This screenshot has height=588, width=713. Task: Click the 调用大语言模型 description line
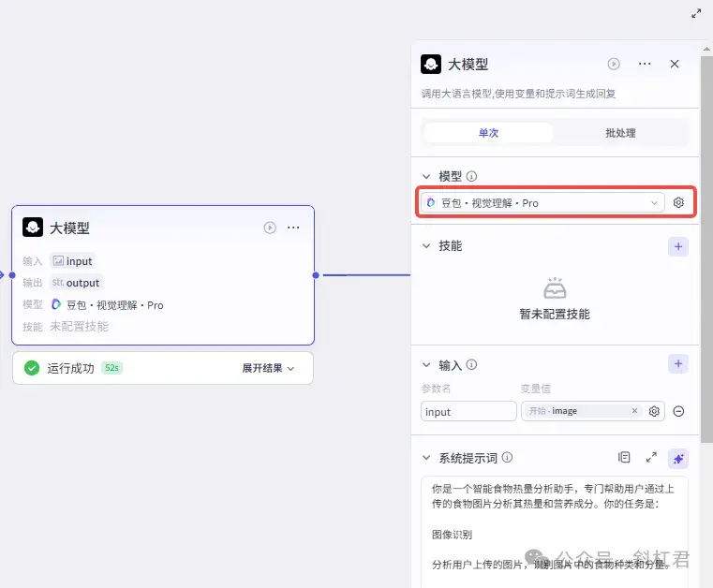coord(518,94)
